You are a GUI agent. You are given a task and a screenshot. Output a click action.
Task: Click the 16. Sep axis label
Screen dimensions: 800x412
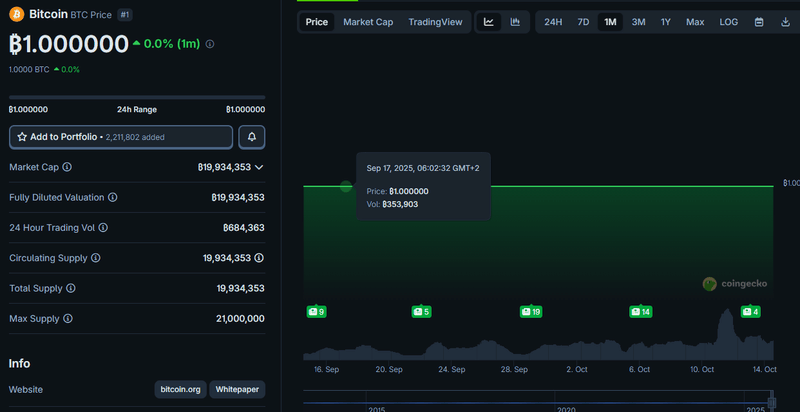[x=327, y=370]
